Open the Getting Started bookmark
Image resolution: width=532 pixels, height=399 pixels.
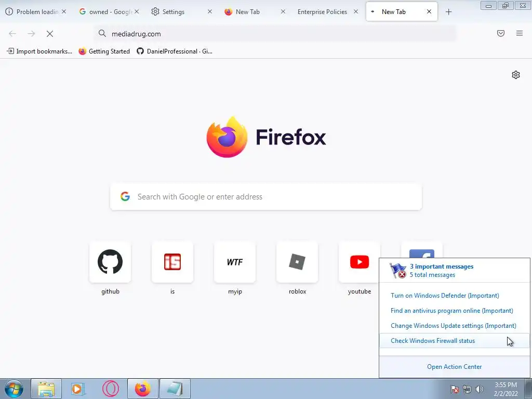pos(104,51)
